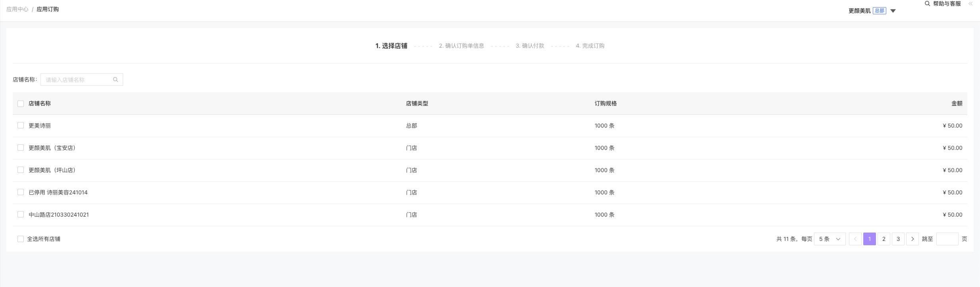Viewport: 980px width, 287px height.
Task: Open the 5条 per-page size dropdown
Action: coord(830,239)
